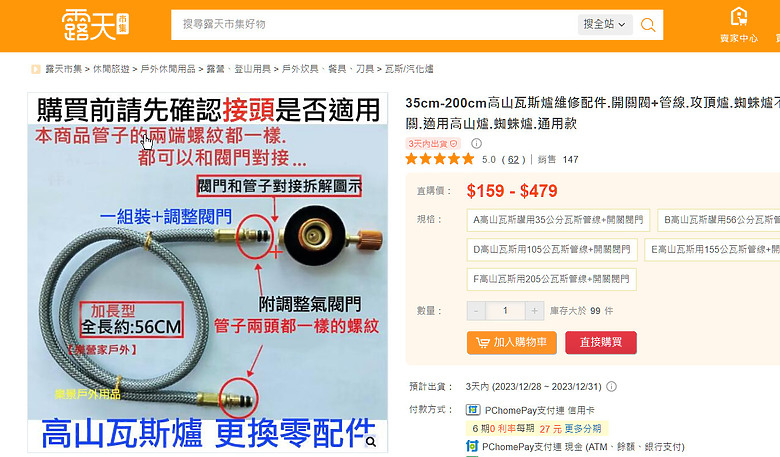The width and height of the screenshot is (780, 457).
Task: Click the search input field
Action: [x=373, y=24]
